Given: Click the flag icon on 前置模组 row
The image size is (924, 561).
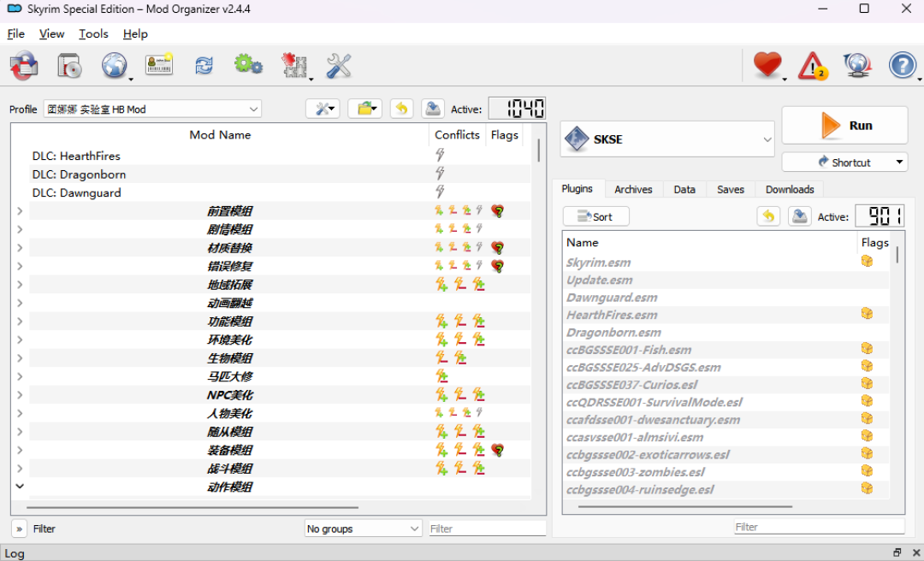Looking at the screenshot, I should click(x=498, y=211).
